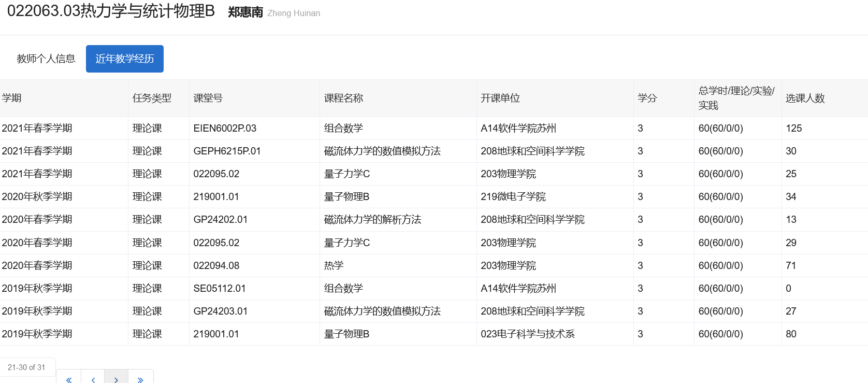Select course code EIEN6002P.03
This screenshot has height=383, width=868.
[225, 128]
